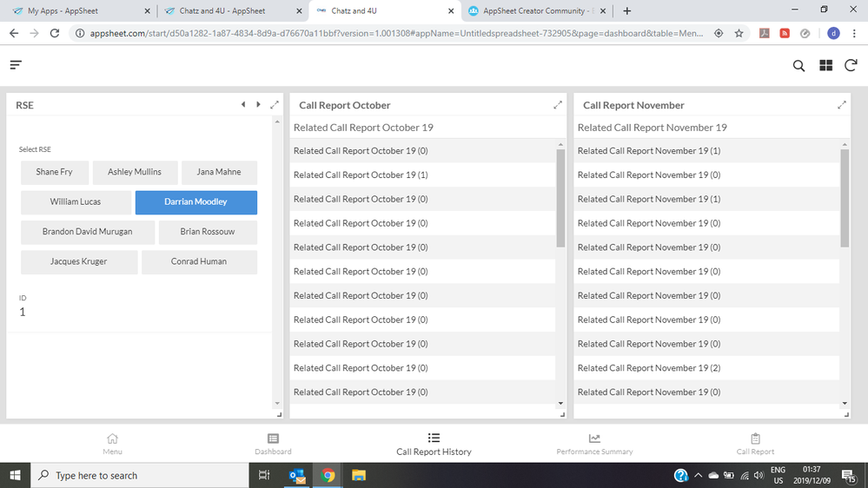Open October report row showing (1)
The width and height of the screenshot is (868, 488).
422,175
